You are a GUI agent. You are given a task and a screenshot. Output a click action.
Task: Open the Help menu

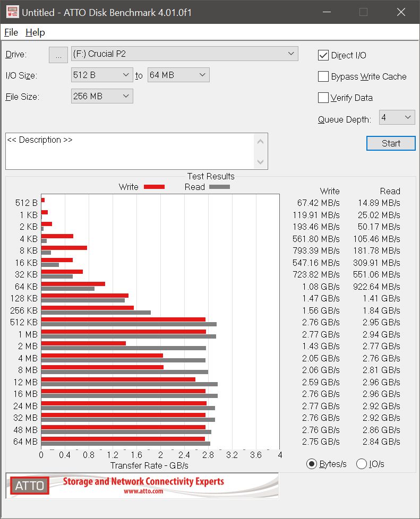[x=35, y=32]
